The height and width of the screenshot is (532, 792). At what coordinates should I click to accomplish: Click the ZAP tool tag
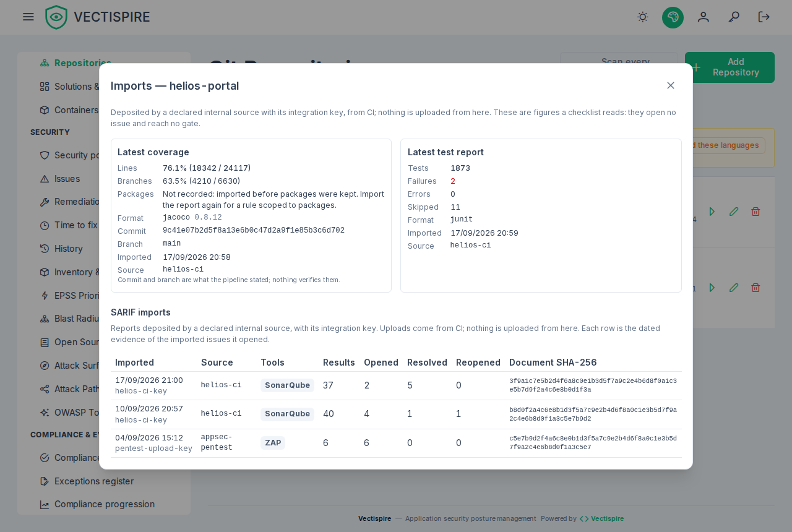click(273, 443)
